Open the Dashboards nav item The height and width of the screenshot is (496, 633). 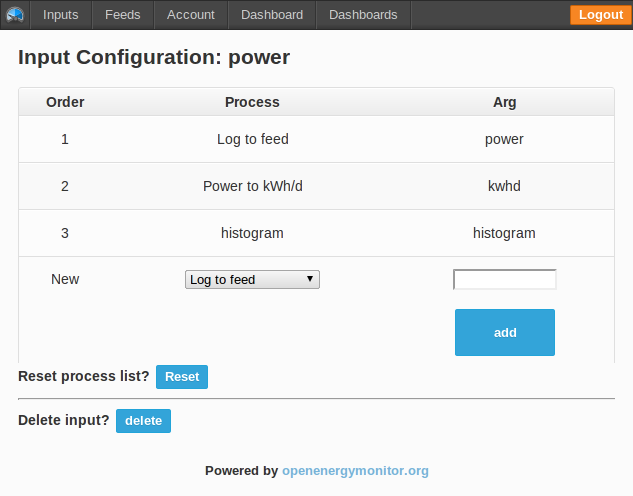(x=363, y=15)
